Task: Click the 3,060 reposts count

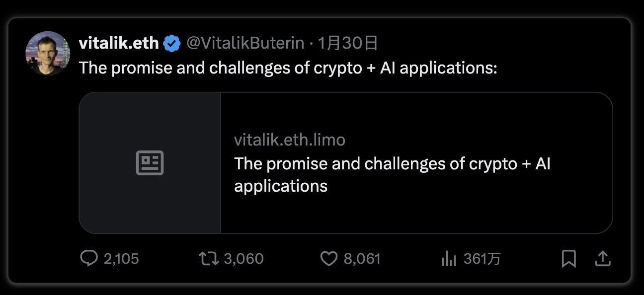Action: click(x=243, y=259)
